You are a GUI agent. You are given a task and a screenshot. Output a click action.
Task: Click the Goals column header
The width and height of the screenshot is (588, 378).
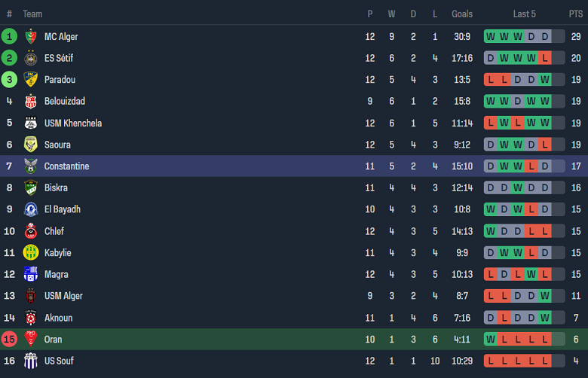tap(462, 14)
